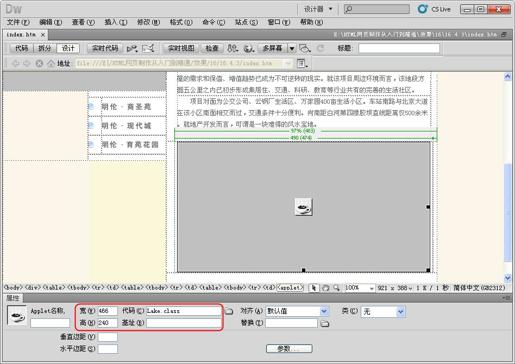Image resolution: width=515 pixels, height=364 pixels.
Task: Click the live view options icon
Action: click(302, 63)
